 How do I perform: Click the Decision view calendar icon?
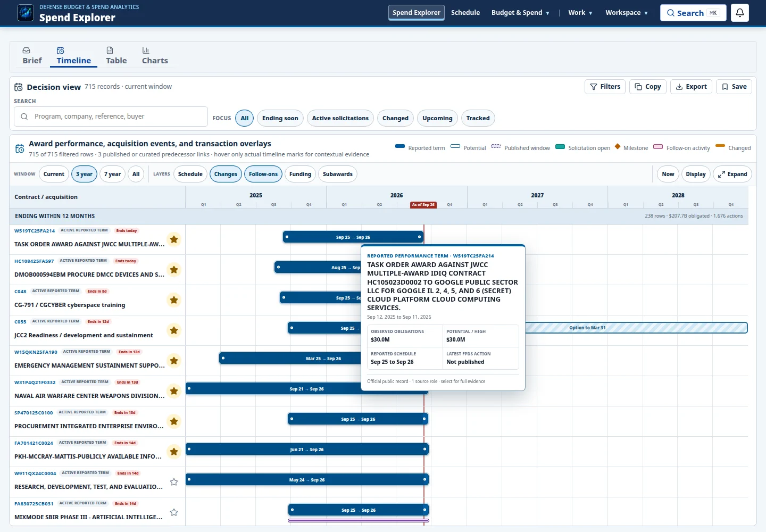(19, 87)
